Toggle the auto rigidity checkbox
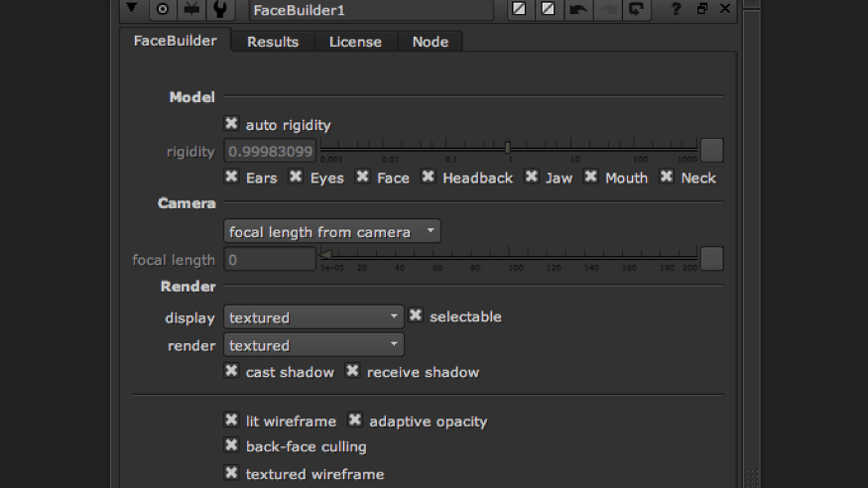Viewport: 868px width, 488px height. 231,123
